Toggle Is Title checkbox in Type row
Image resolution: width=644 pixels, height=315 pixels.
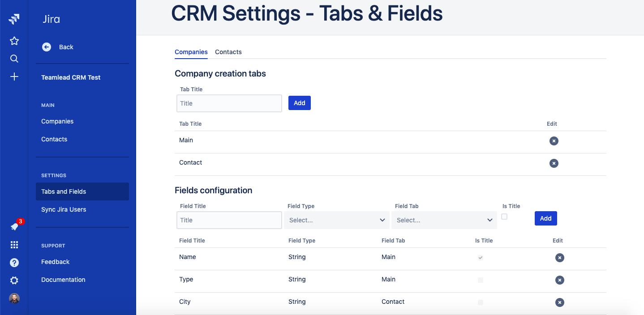pyautogui.click(x=481, y=280)
